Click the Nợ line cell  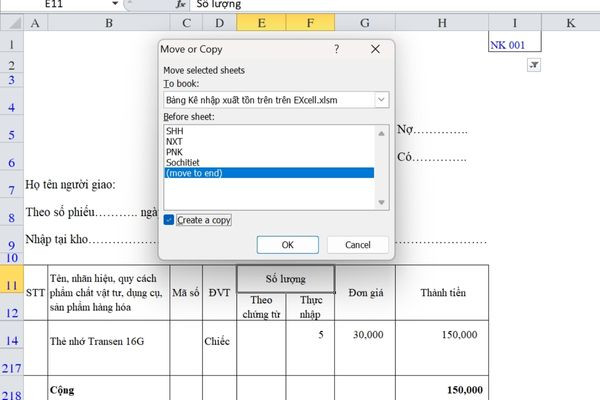point(432,130)
